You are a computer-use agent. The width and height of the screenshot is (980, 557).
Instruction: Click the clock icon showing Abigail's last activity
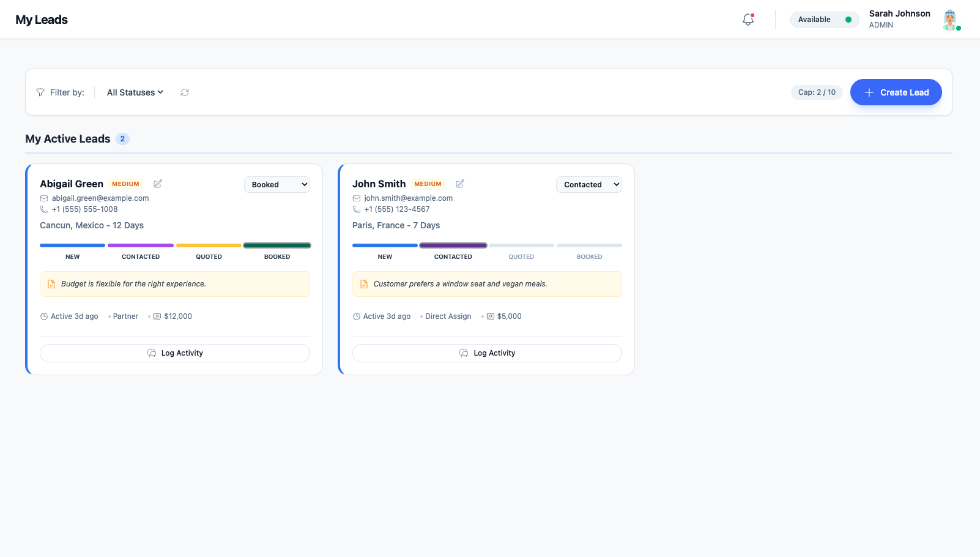(43, 316)
